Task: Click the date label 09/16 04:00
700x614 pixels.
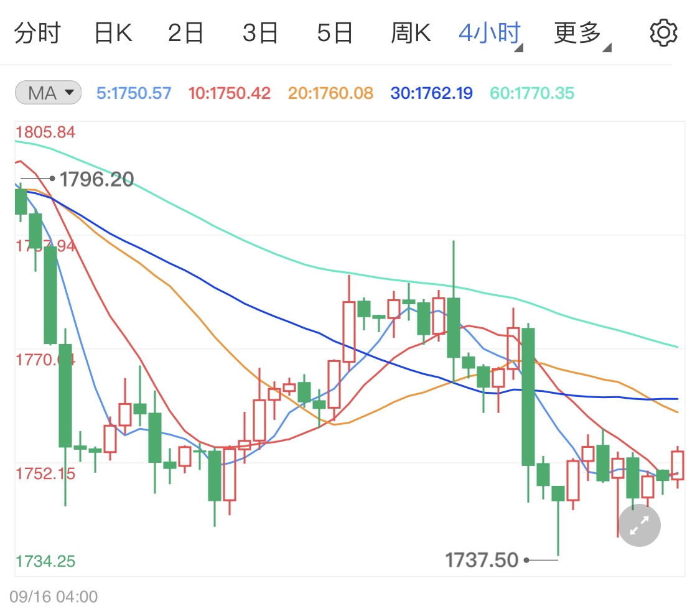Action: click(54, 597)
